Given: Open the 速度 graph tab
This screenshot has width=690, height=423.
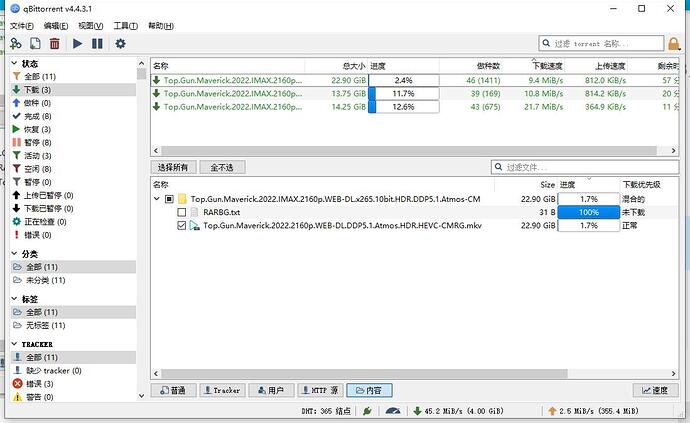Looking at the screenshot, I should coord(655,390).
